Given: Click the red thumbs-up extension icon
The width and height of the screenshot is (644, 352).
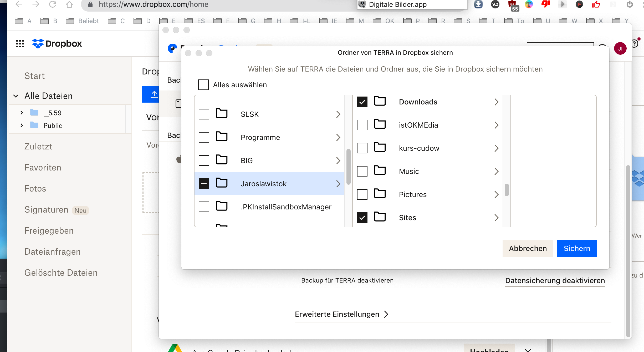Looking at the screenshot, I should (596, 4).
